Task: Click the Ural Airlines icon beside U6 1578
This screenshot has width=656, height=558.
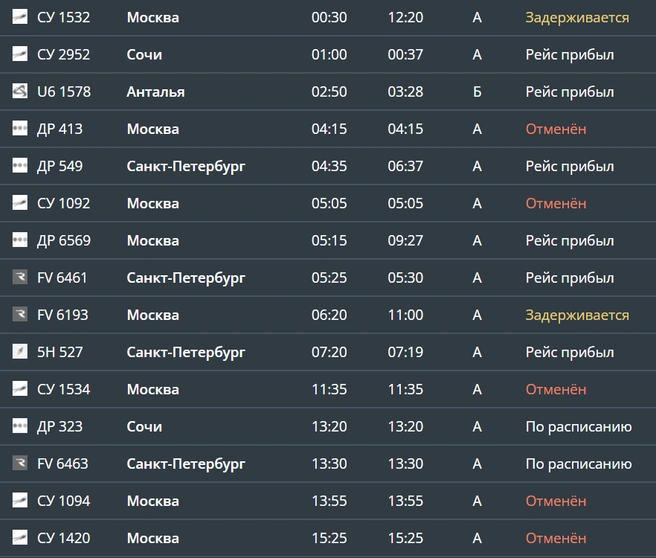Action: [x=20, y=91]
